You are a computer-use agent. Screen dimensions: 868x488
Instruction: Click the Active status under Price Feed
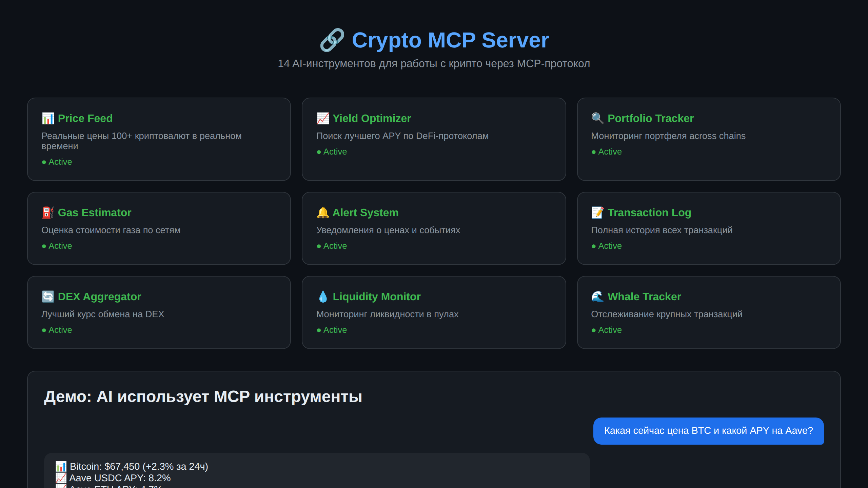click(x=57, y=162)
